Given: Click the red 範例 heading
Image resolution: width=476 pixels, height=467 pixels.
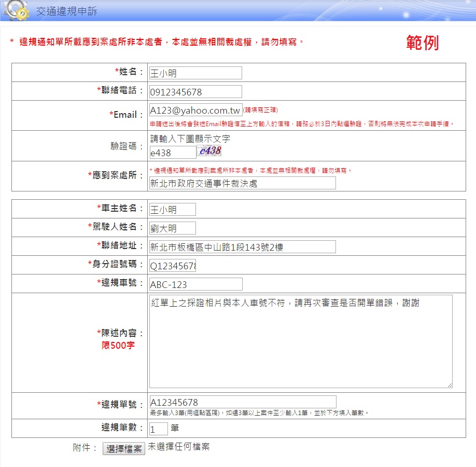Looking at the screenshot, I should tap(423, 43).
